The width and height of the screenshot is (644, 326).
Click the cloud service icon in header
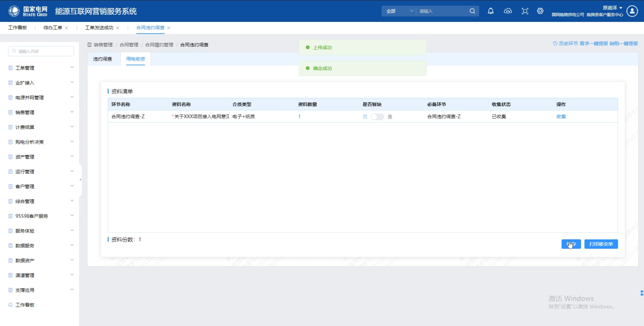pyautogui.click(x=508, y=11)
